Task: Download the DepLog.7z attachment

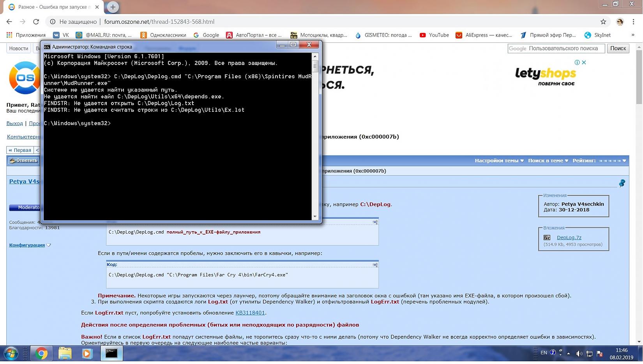Action: tap(569, 238)
